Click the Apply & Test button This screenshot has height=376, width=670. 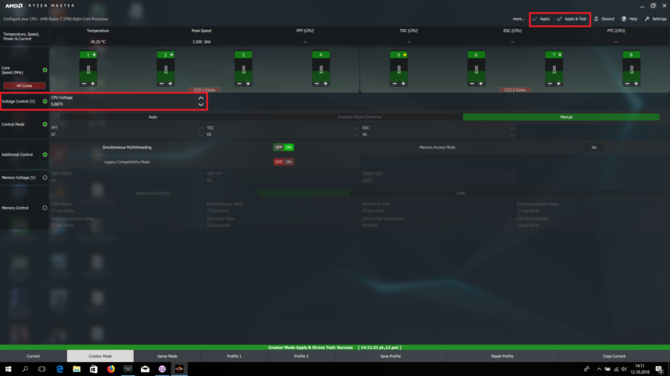(x=572, y=19)
